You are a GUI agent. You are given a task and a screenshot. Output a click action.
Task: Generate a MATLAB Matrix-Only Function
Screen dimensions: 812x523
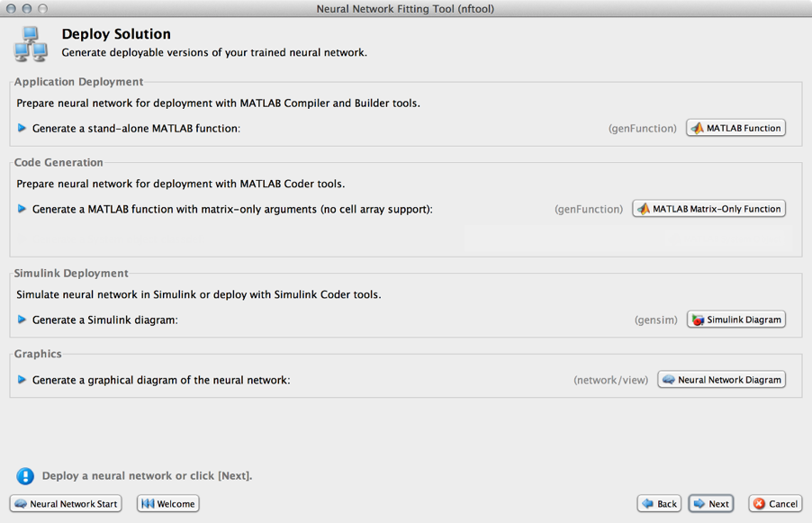pyautogui.click(x=708, y=209)
